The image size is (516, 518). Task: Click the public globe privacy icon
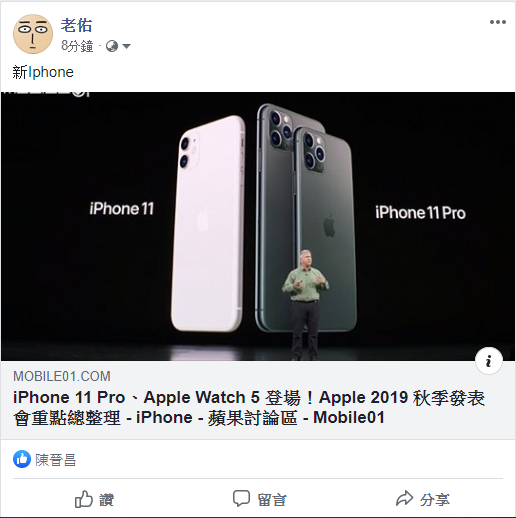coord(112,46)
